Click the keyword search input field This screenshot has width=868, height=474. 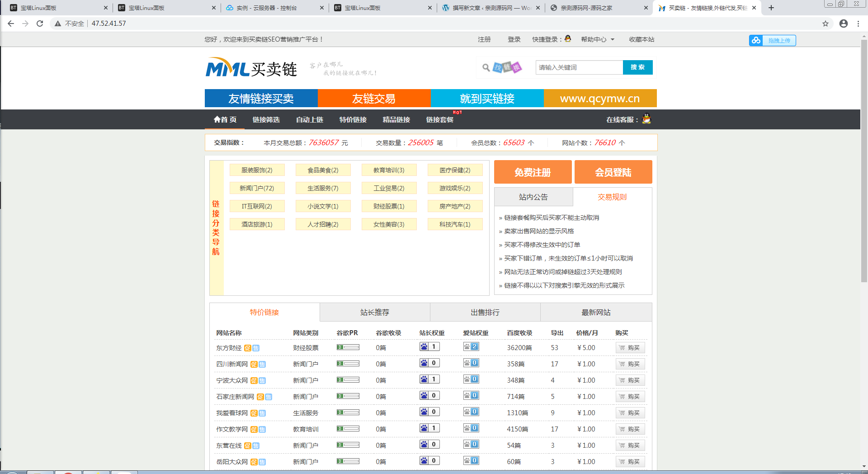coord(579,67)
